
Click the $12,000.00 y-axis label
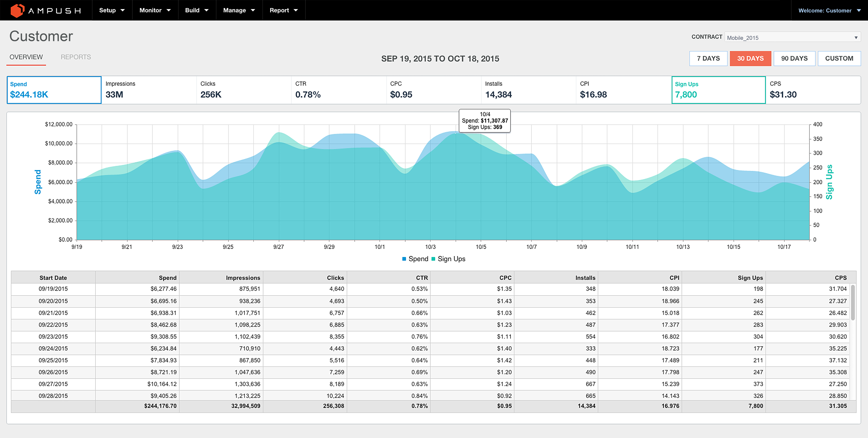[x=59, y=124]
